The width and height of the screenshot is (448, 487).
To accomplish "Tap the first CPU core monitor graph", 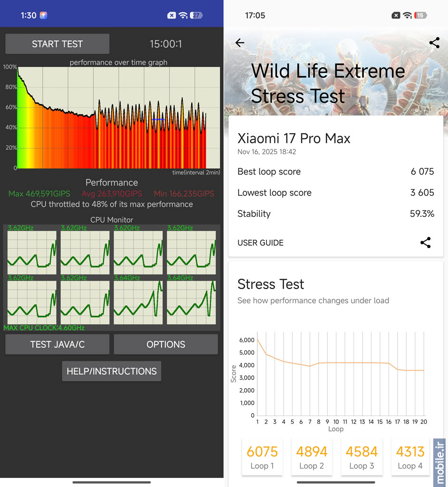I will click(32, 253).
